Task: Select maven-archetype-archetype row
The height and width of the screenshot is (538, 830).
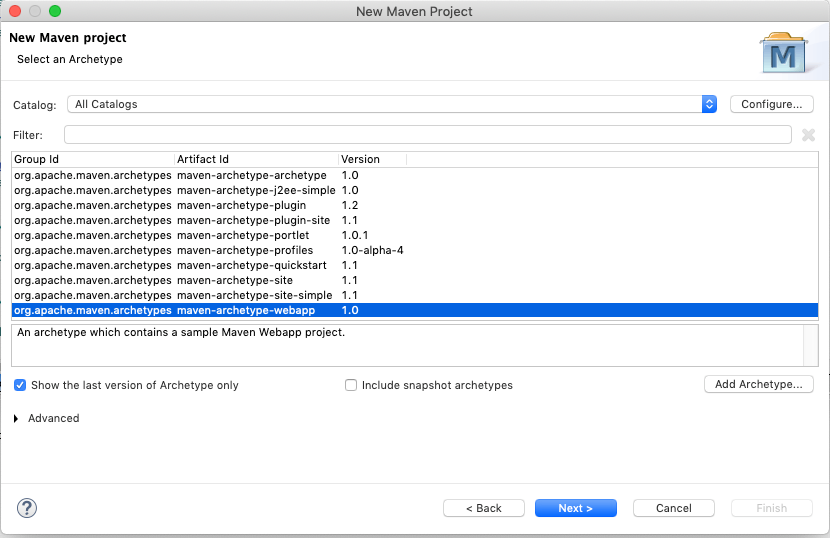Action: pyautogui.click(x=415, y=175)
